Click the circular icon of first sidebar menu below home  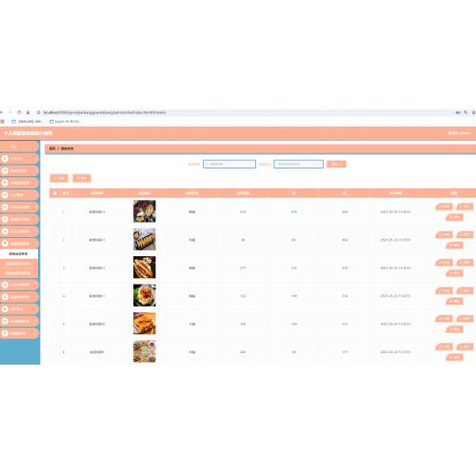(5, 158)
